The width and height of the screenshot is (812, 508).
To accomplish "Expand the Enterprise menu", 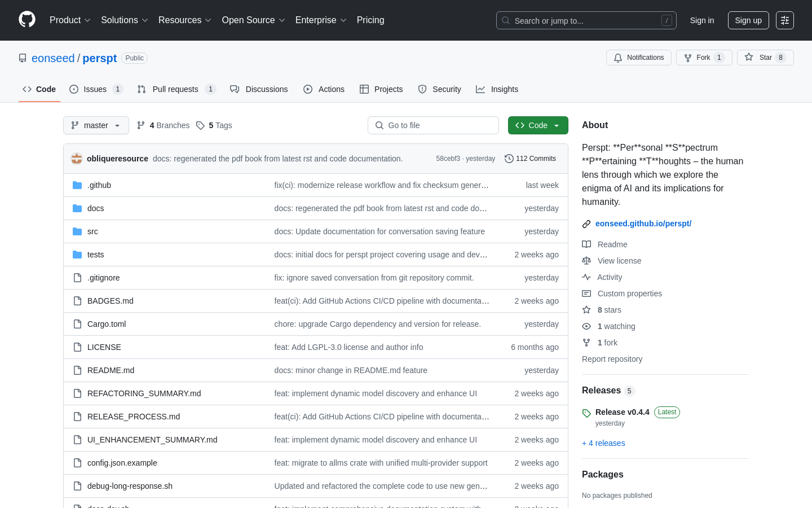I will click(321, 20).
